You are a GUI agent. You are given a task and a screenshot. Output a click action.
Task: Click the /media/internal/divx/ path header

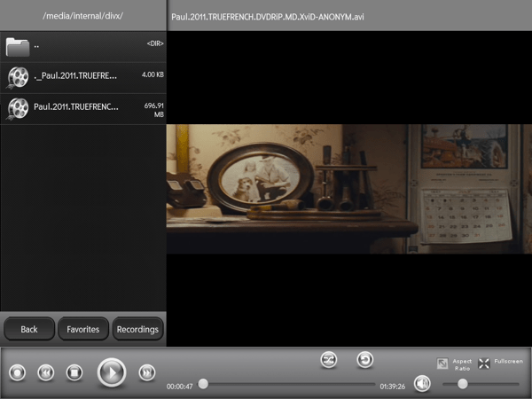coord(82,16)
